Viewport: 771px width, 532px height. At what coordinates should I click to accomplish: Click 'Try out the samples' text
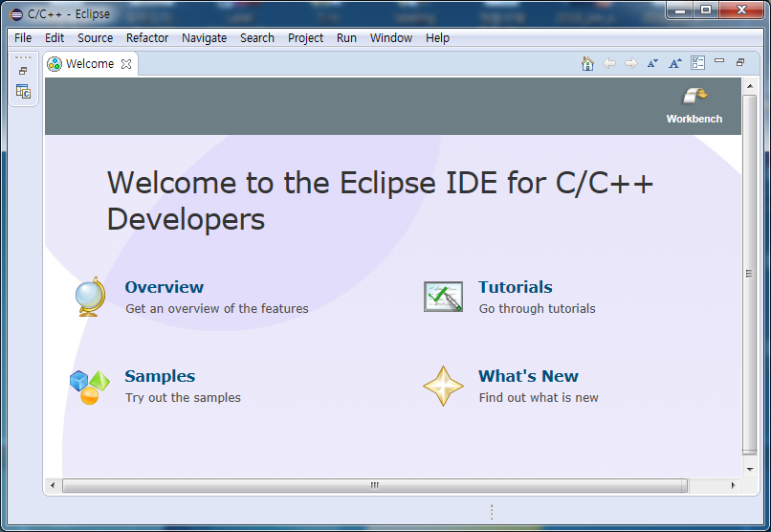click(183, 398)
